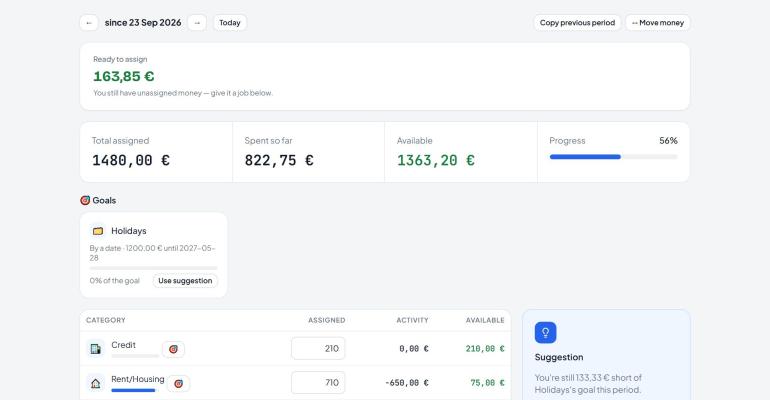The height and width of the screenshot is (400, 770).
Task: Open goal target for Credit category
Action: (x=173, y=349)
